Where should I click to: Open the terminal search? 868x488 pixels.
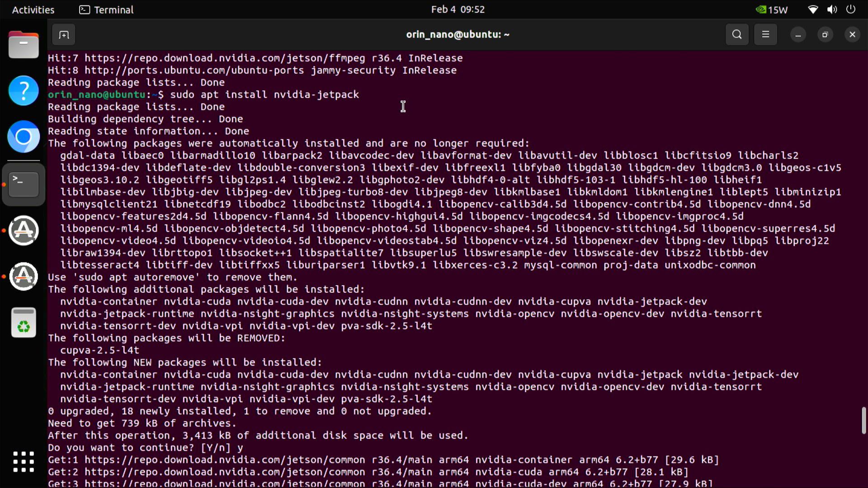click(x=736, y=34)
